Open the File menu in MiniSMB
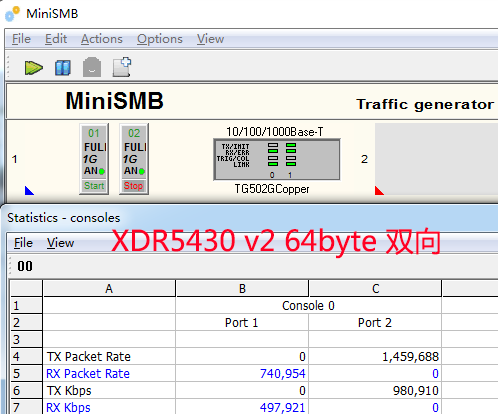 coord(21,39)
